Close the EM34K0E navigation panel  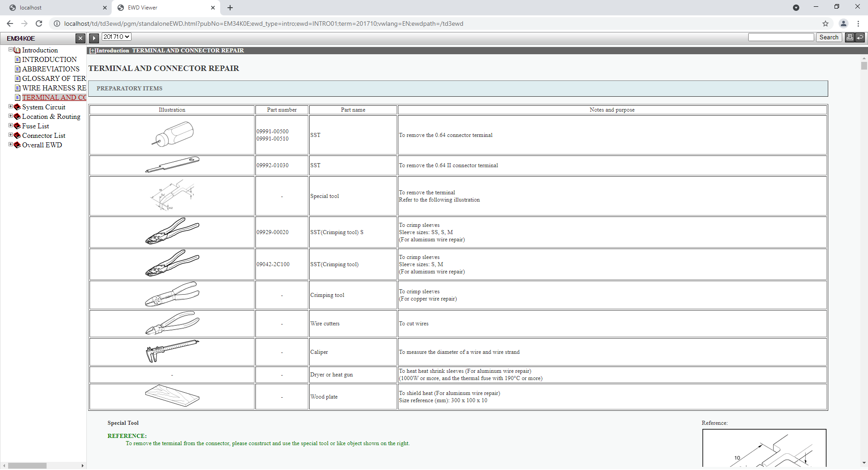coord(80,38)
